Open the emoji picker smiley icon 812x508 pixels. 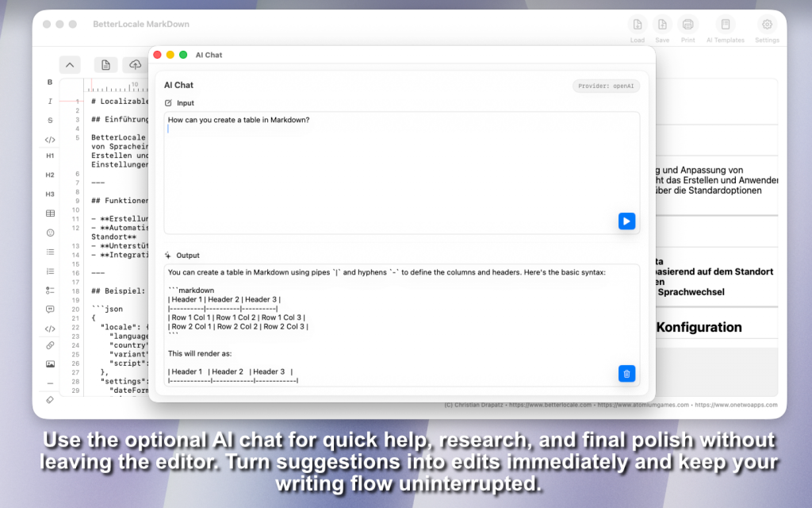[x=50, y=233]
